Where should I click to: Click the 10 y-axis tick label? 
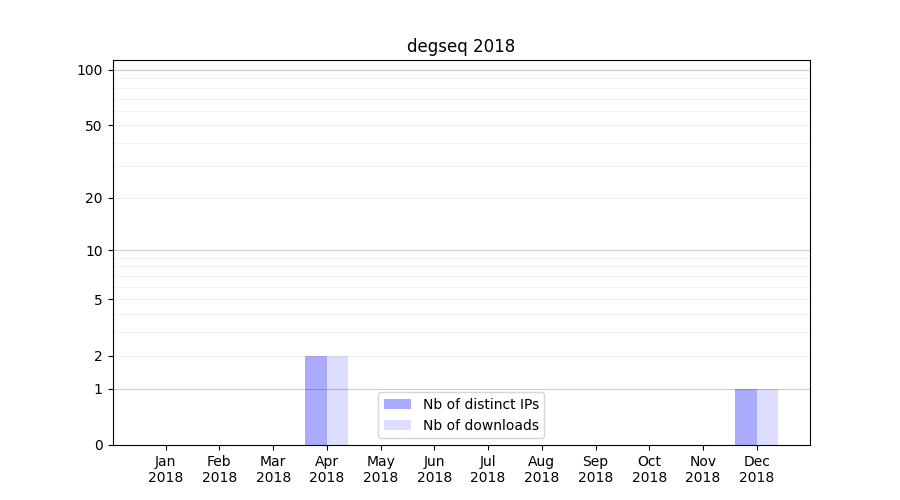pos(94,251)
